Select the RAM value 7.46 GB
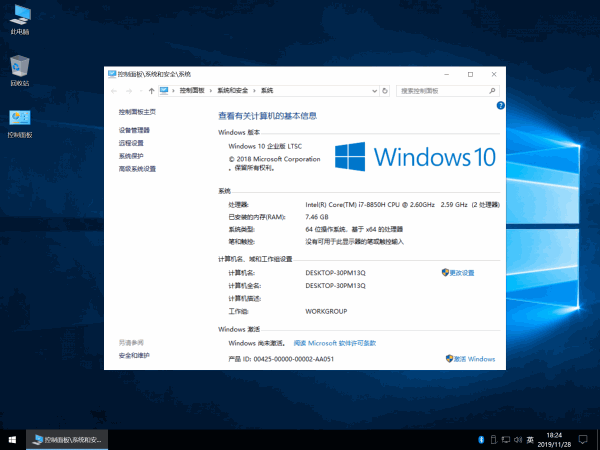 [317, 217]
